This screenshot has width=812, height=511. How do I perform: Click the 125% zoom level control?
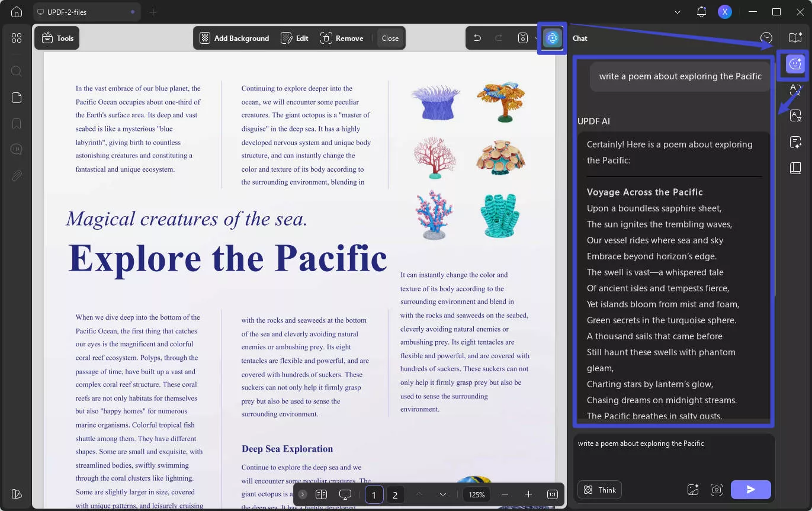click(x=477, y=494)
